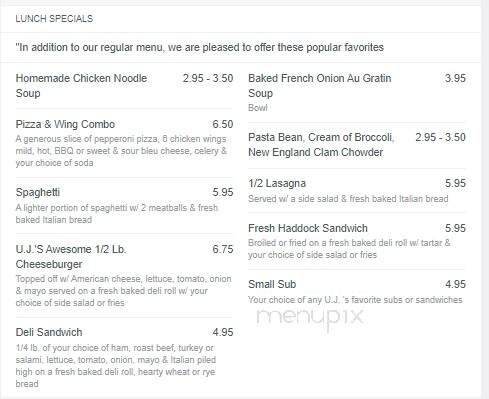Click the Bowl label under French Onion soup

(258, 108)
